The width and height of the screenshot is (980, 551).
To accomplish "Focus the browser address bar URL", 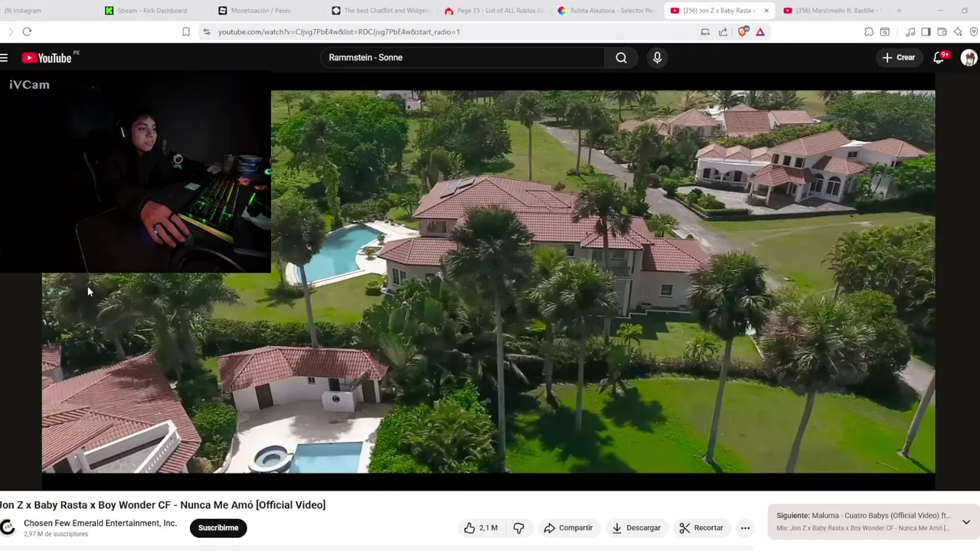I will click(339, 32).
